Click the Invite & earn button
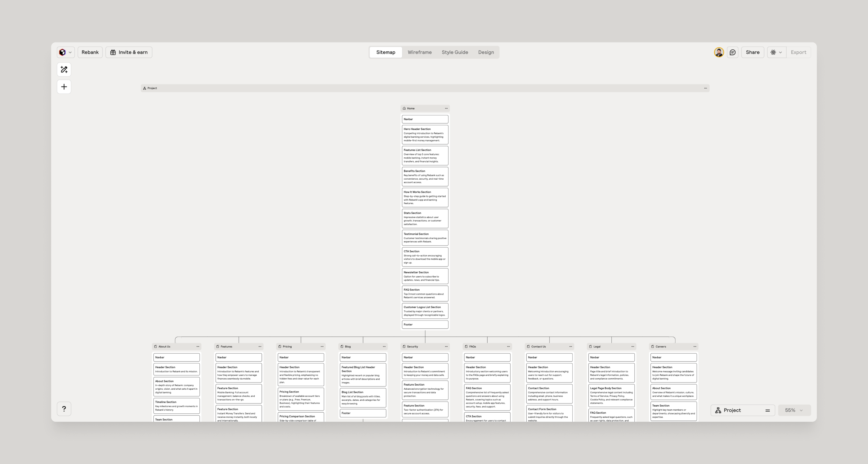The height and width of the screenshot is (464, 868). [x=129, y=52]
